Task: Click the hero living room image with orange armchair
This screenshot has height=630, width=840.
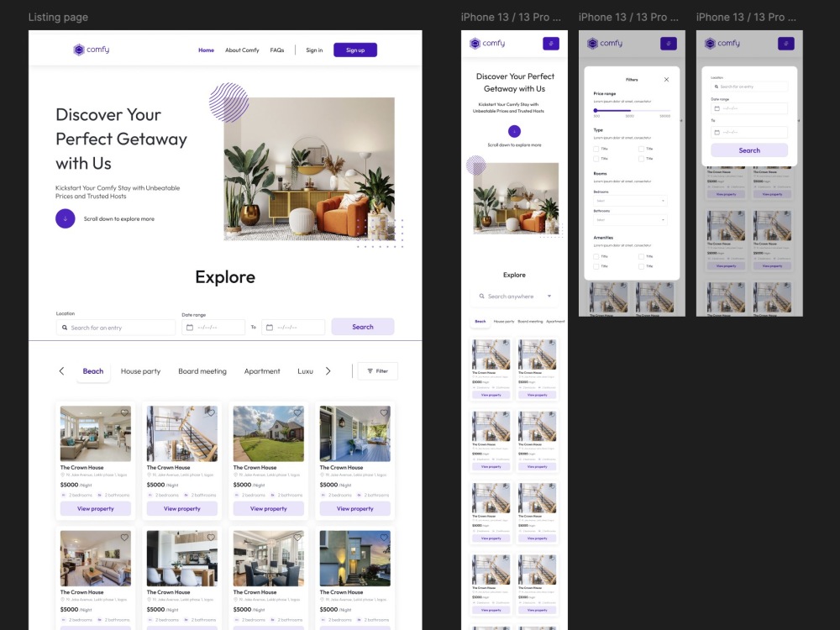Action: (309, 169)
